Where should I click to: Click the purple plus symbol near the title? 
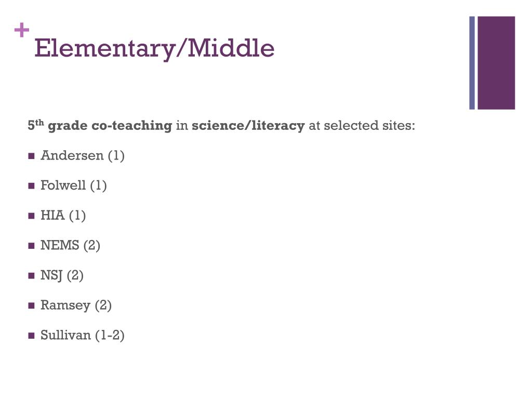22,30
